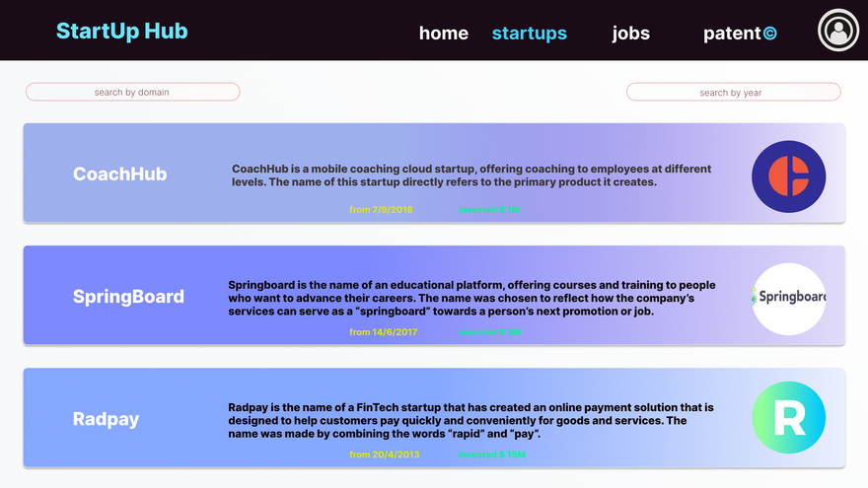The image size is (868, 488).
Task: Focus the search by domain field
Action: [x=132, y=93]
